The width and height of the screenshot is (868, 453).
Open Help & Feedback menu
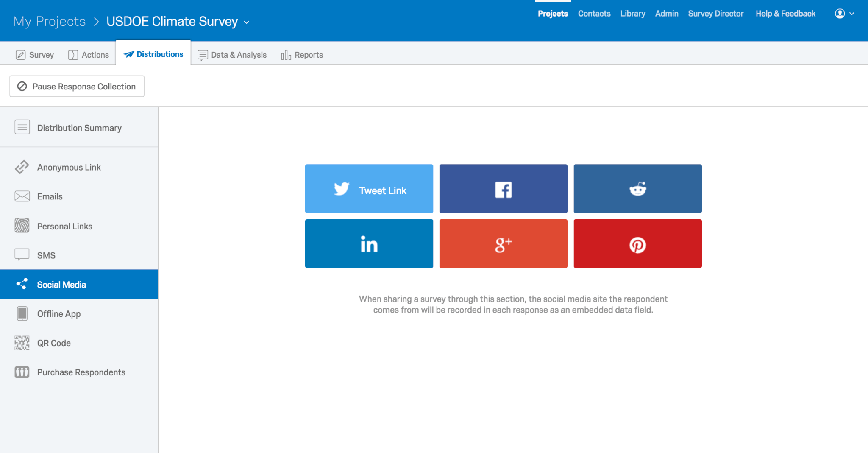tap(785, 14)
